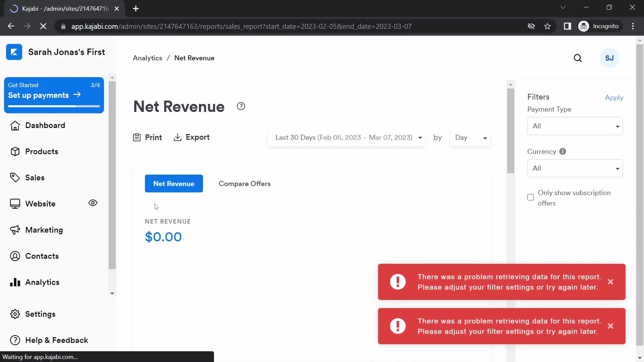Viewport: 644px width, 362px height.
Task: Toggle the Website visibility eye icon
Action: click(93, 203)
